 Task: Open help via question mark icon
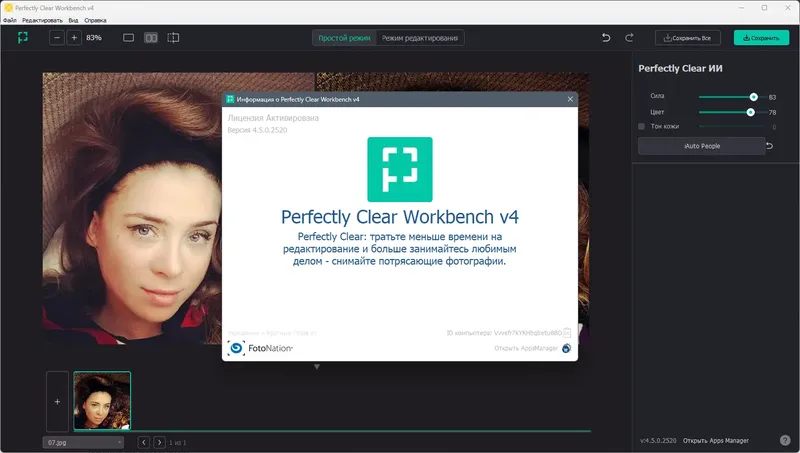point(785,440)
